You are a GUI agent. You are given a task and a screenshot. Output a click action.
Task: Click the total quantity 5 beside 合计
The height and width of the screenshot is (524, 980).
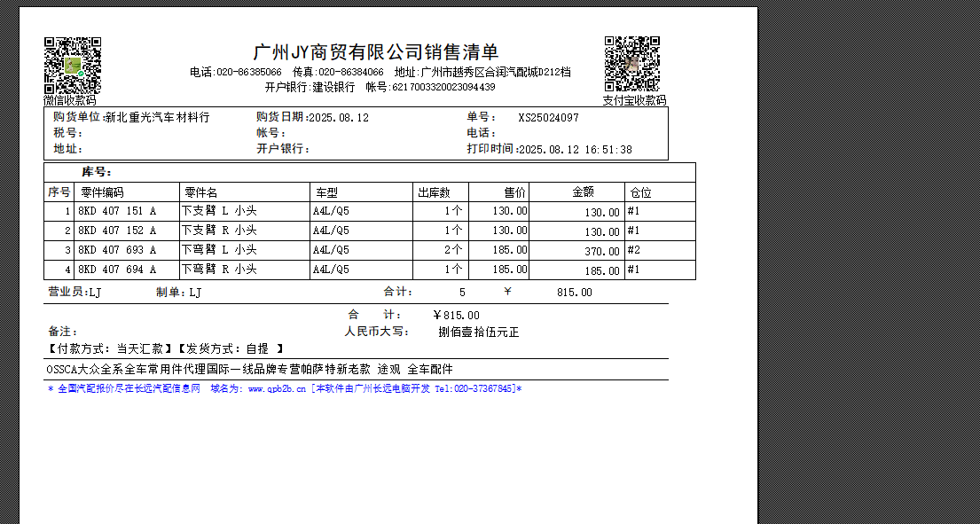(x=462, y=293)
